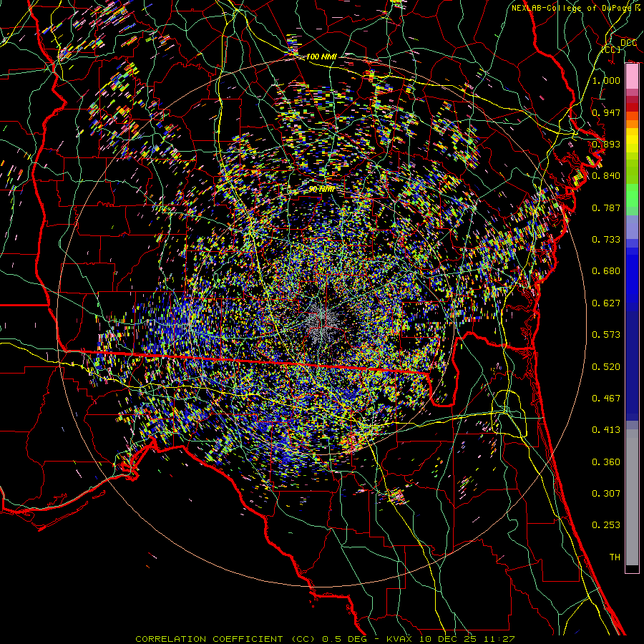Select the 0.680 scale value
Viewport: 644px width, 644px height.
click(606, 271)
